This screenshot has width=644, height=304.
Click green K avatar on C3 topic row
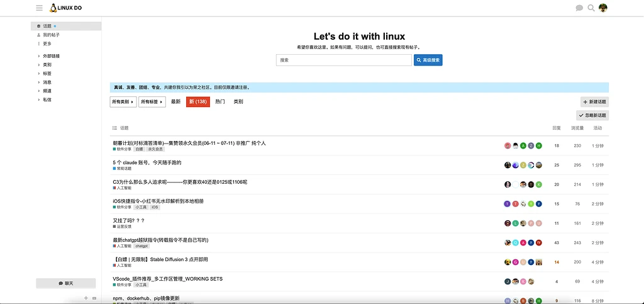click(539, 184)
